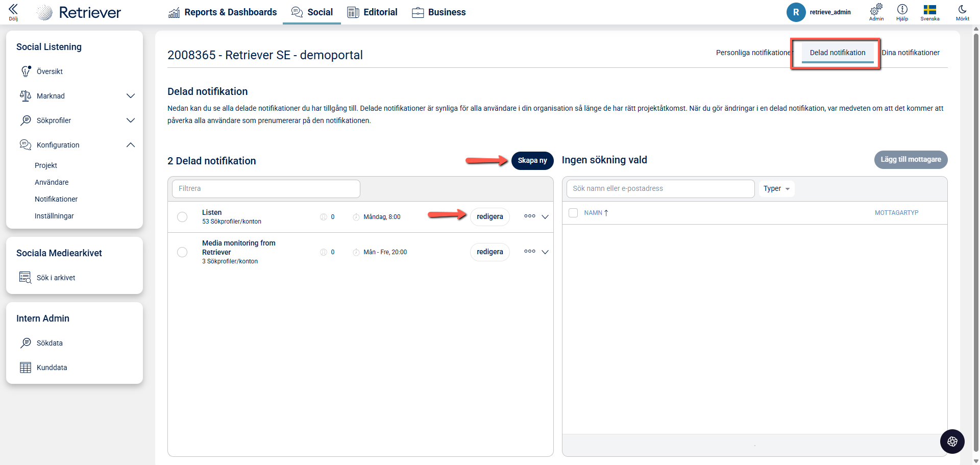The image size is (980, 465).
Task: Open Kunddata under Intern Admin
Action: click(x=52, y=368)
